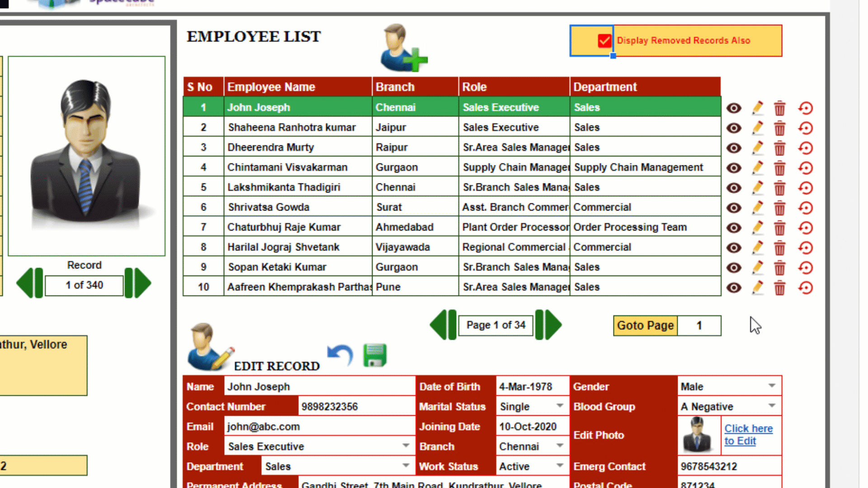
Task: Open Click here to Edit photo link
Action: (749, 434)
